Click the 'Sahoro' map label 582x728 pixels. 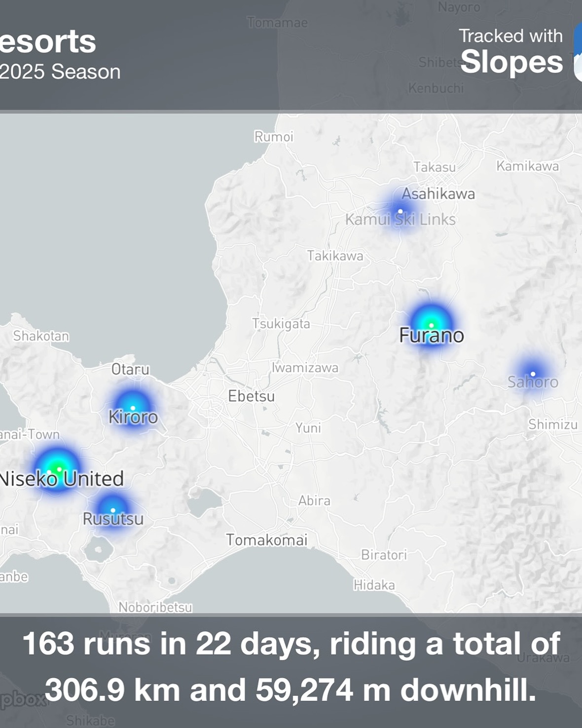pos(533,382)
